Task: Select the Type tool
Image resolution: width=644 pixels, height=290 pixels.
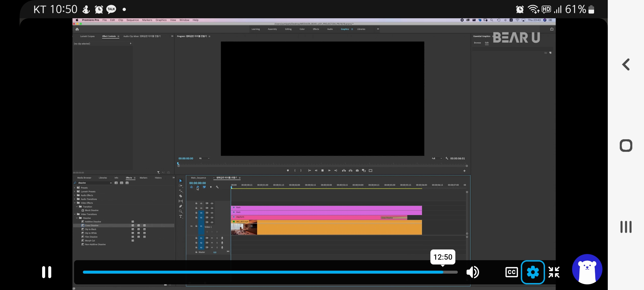Action: click(x=181, y=216)
